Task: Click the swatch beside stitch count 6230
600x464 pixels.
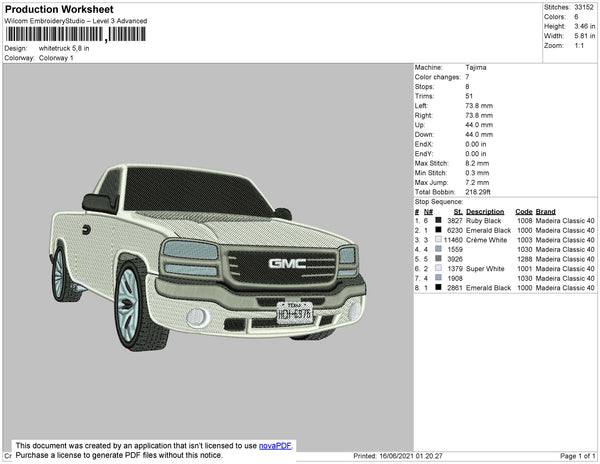Action: (439, 230)
